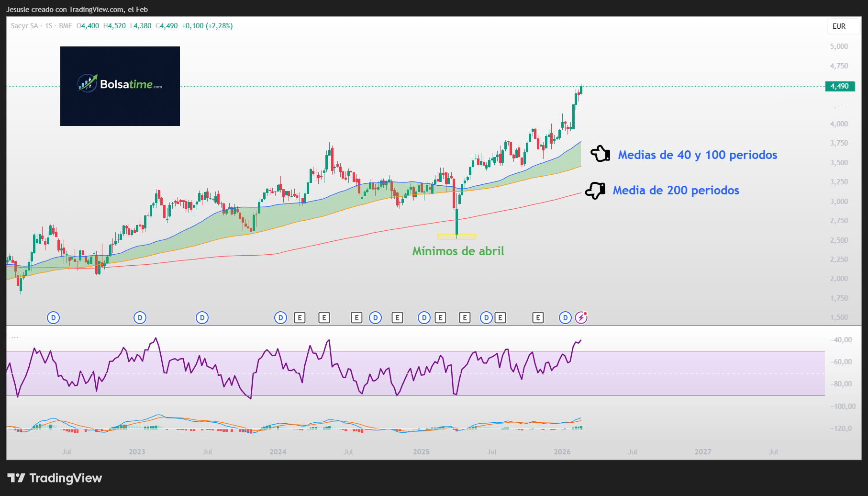Select the 2025 label on the time axis

(422, 451)
